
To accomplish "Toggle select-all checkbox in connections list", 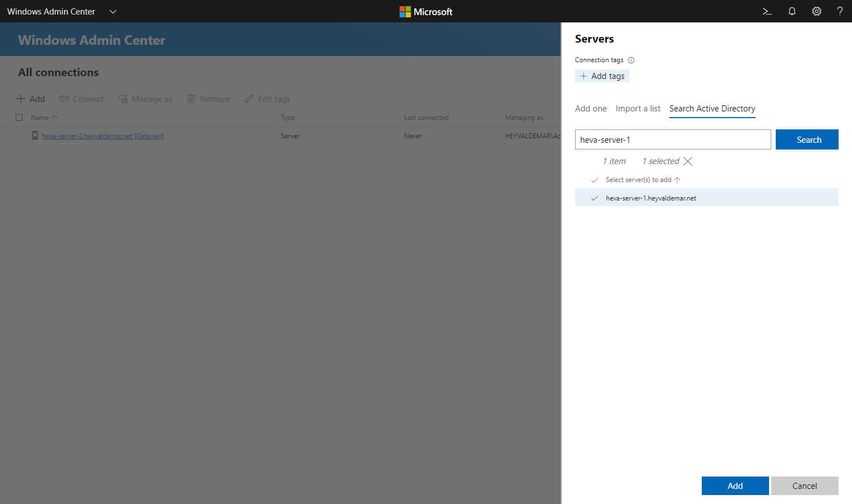I will tap(19, 118).
